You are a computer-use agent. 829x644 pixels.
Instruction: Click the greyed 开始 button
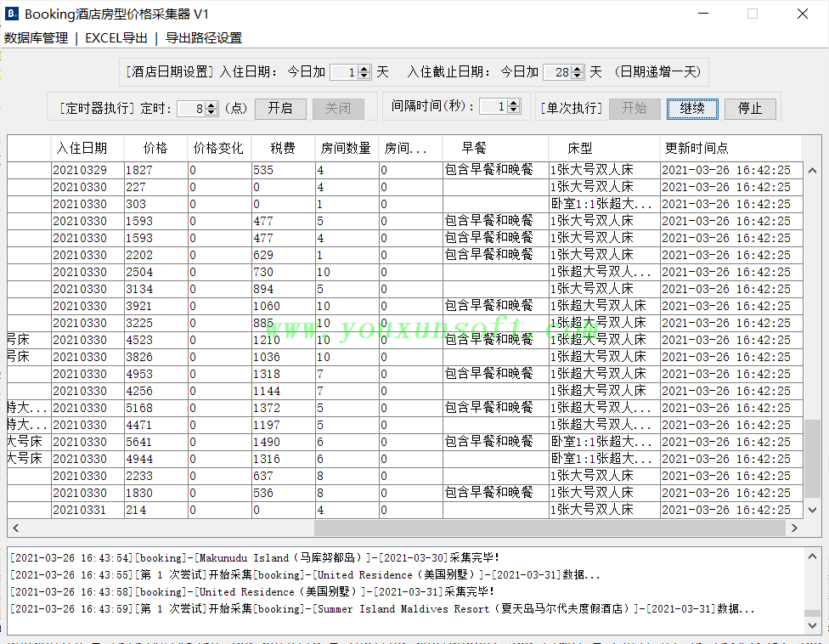click(x=634, y=109)
